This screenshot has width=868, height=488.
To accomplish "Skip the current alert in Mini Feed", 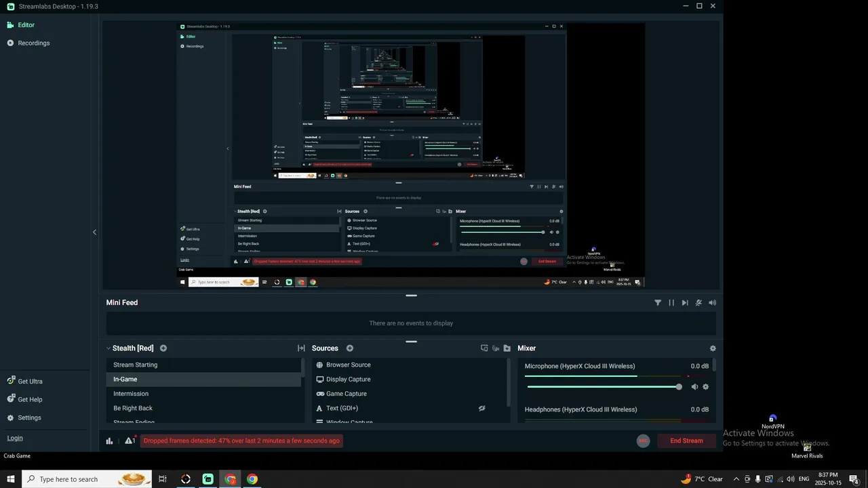I will pyautogui.click(x=685, y=303).
